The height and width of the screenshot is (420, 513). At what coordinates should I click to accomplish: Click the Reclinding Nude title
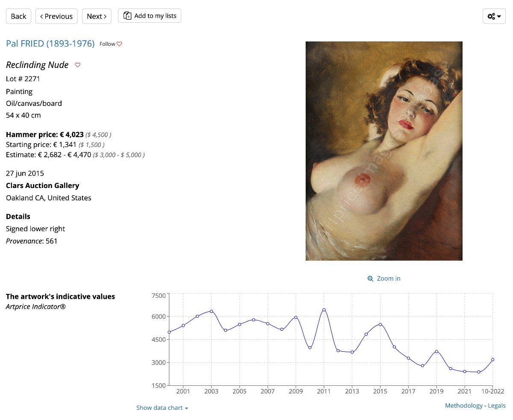37,65
